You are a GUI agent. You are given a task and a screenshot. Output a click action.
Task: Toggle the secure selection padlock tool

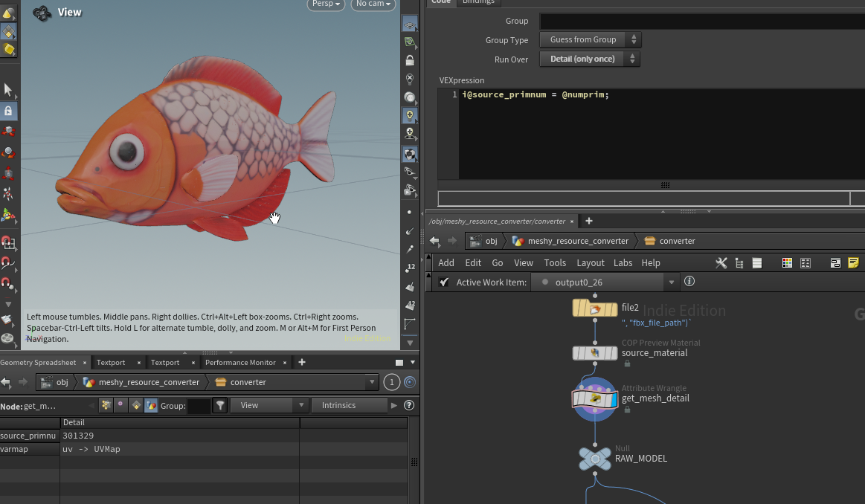click(x=8, y=111)
